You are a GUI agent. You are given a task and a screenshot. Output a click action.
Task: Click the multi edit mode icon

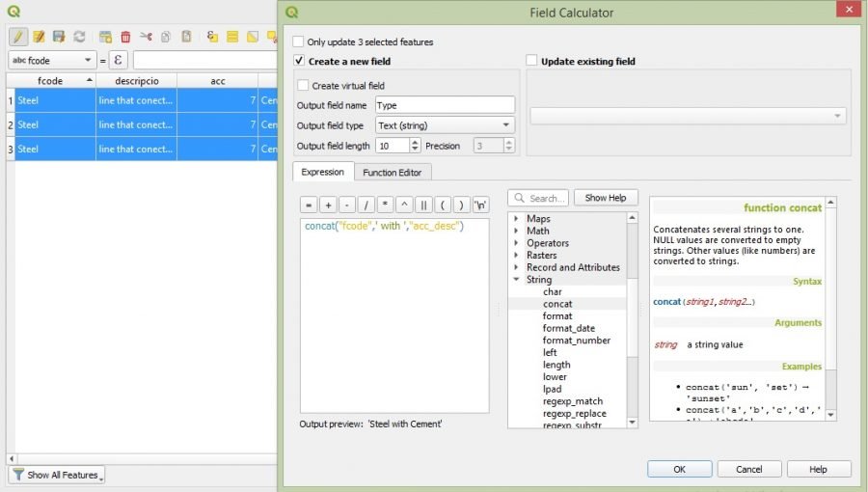tap(39, 37)
